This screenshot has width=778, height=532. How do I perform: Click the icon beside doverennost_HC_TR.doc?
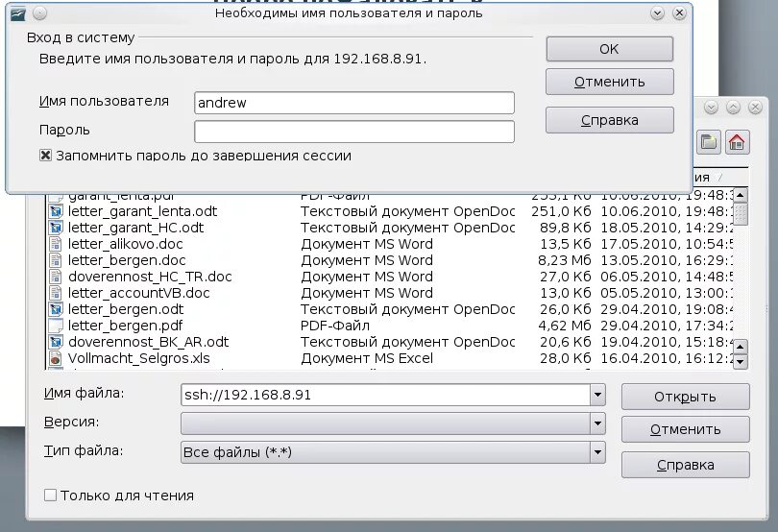click(56, 277)
